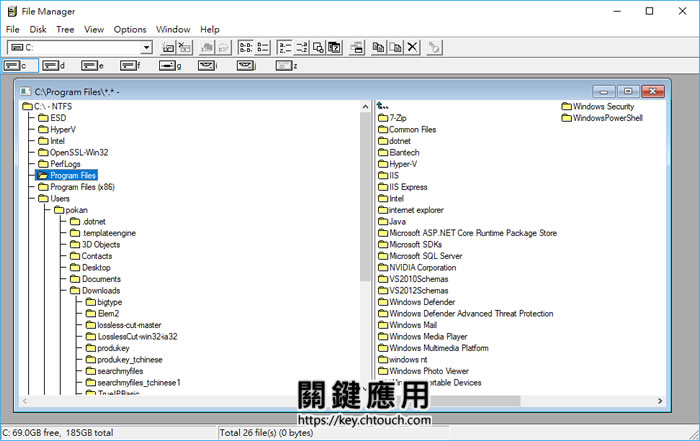Click the Delete (X) toolbar icon
The width and height of the screenshot is (700, 441).
click(412, 47)
